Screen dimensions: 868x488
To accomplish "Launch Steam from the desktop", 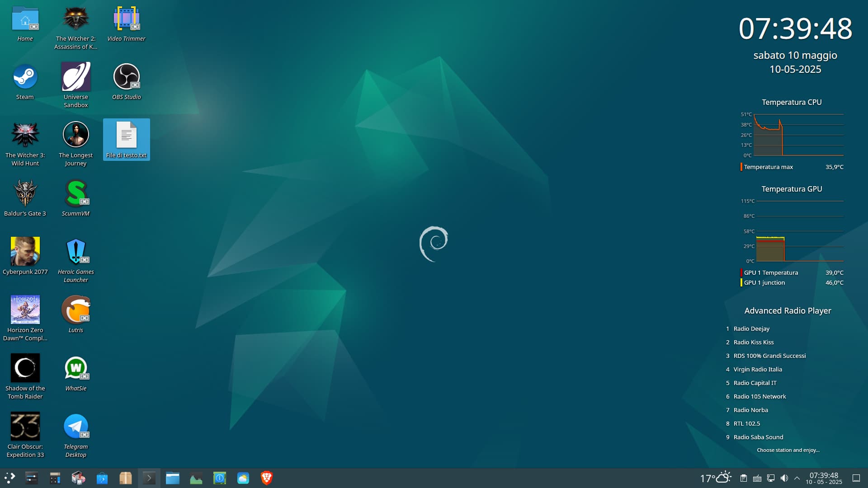I will pos(25,82).
